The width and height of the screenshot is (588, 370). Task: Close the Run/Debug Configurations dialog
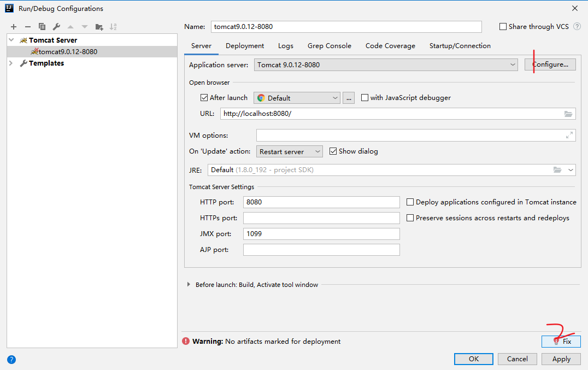pyautogui.click(x=574, y=8)
